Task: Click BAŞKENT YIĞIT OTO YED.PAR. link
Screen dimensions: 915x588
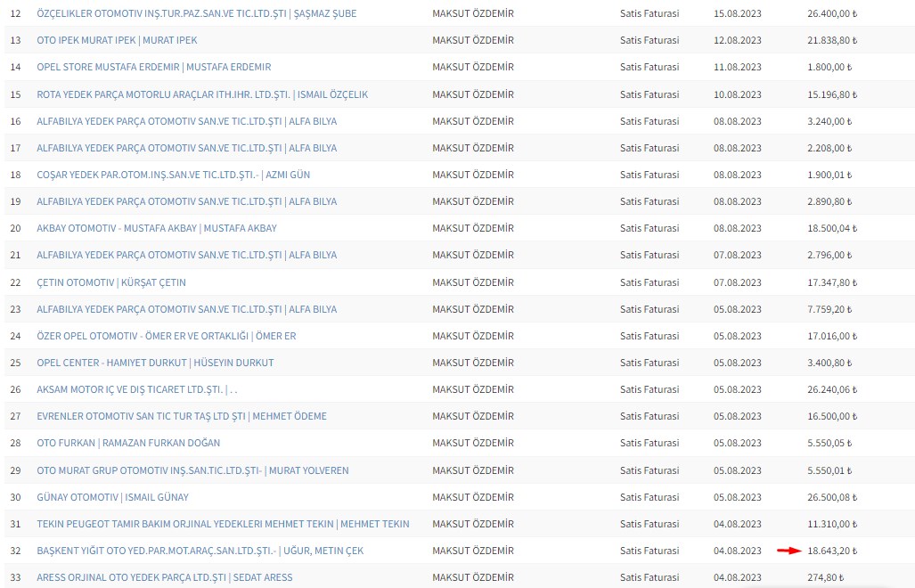Action: point(200,551)
